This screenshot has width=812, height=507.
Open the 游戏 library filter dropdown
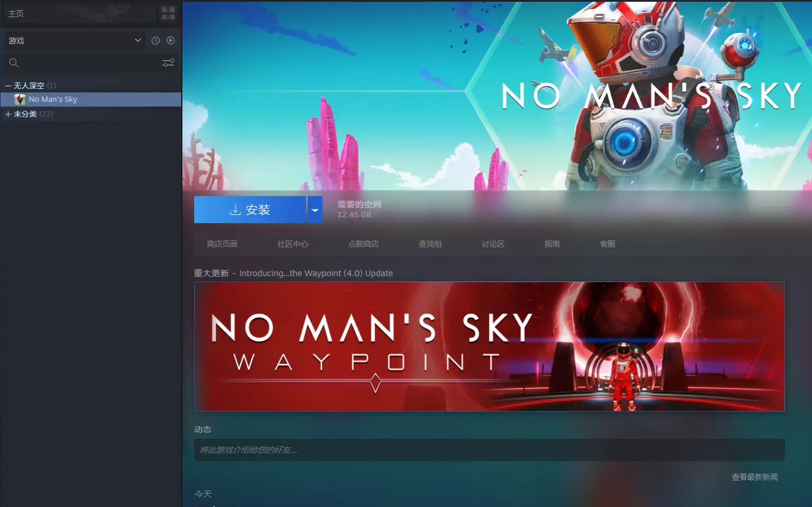click(74, 41)
